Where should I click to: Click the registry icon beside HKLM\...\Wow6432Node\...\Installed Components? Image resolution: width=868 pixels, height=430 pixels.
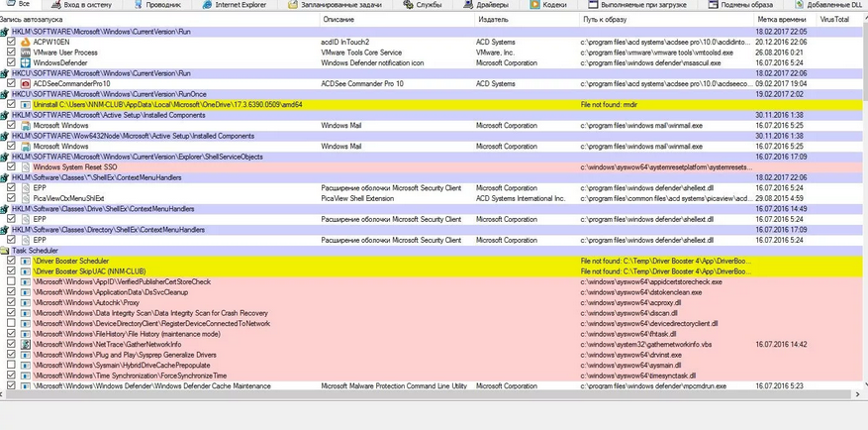click(x=4, y=136)
